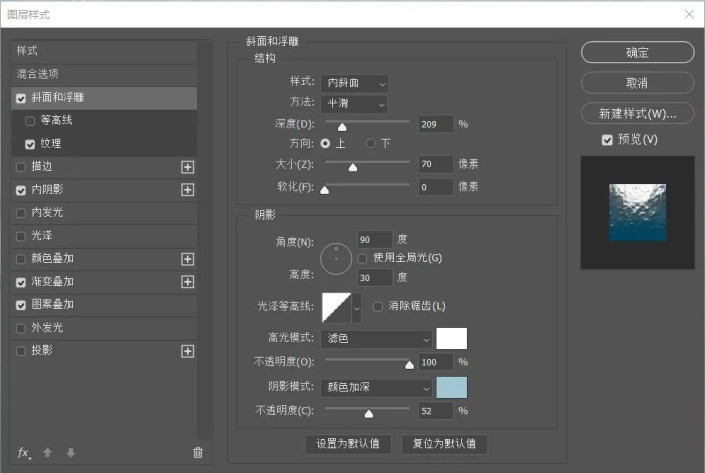Click the 软化 value field 0

pos(435,187)
